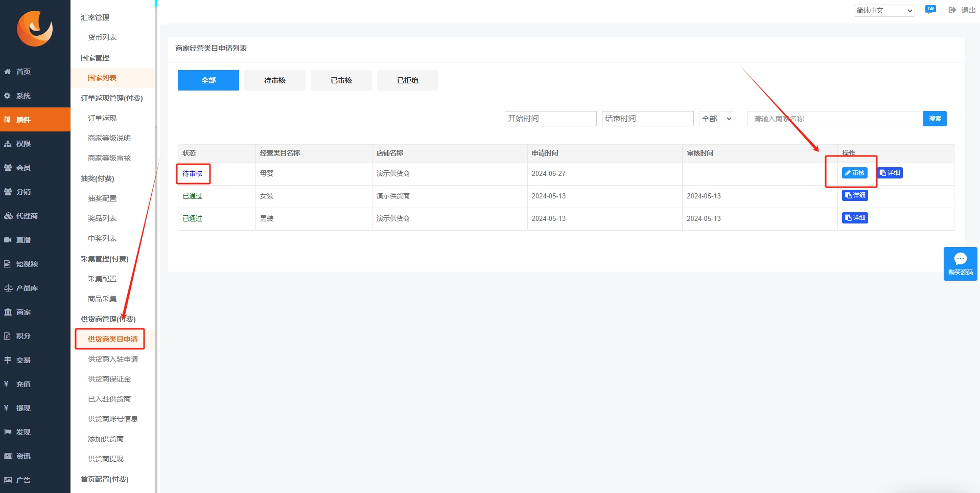This screenshot has height=493, width=980.
Task: Open the 全部 filter dropdown
Action: [716, 119]
